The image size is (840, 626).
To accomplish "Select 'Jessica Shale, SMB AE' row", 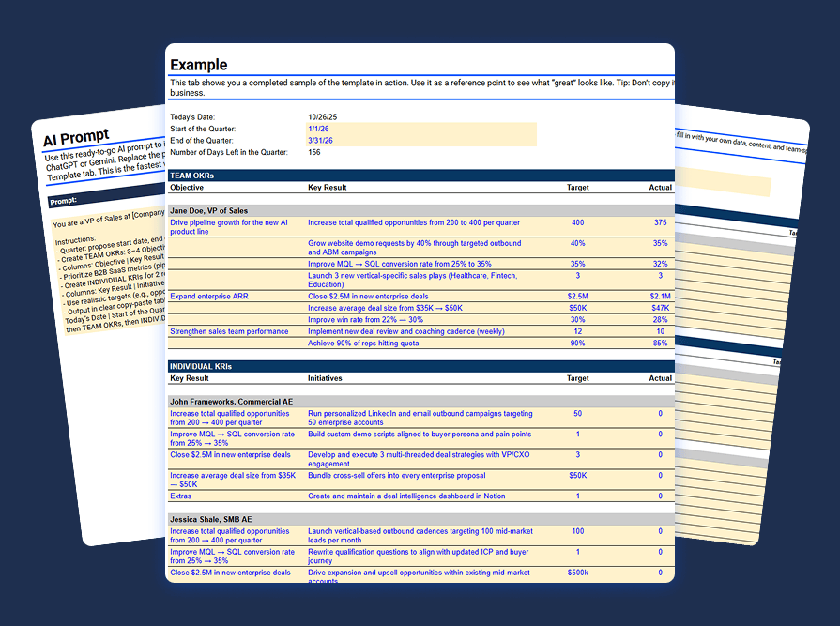I will click(420, 519).
